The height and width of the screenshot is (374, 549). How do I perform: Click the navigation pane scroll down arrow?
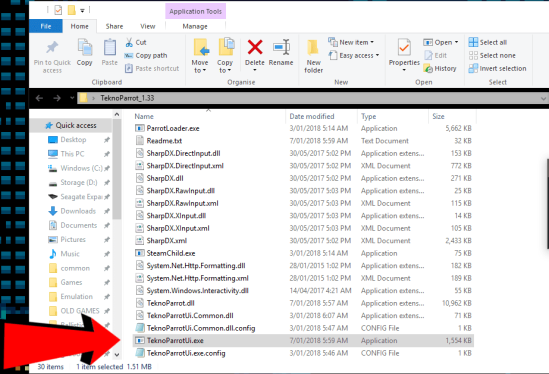pos(117,355)
